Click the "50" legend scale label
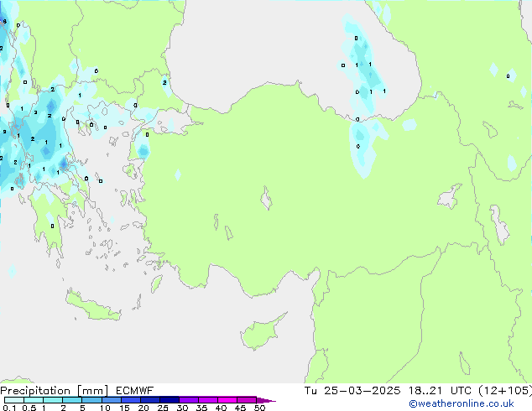The image size is (532, 411). (x=259, y=408)
